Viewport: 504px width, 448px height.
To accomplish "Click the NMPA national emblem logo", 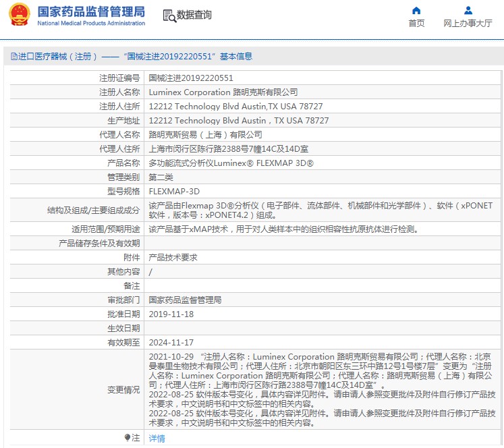I will click(x=20, y=14).
